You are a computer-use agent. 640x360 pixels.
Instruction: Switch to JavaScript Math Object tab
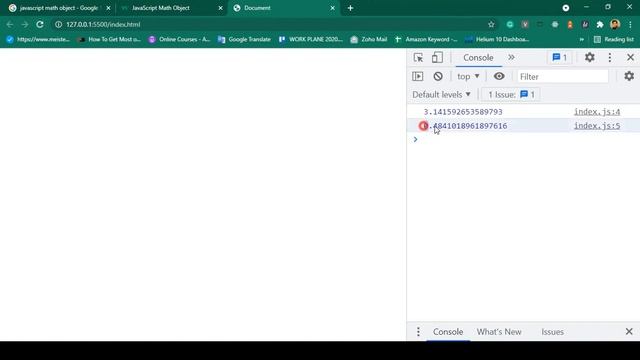[160, 8]
